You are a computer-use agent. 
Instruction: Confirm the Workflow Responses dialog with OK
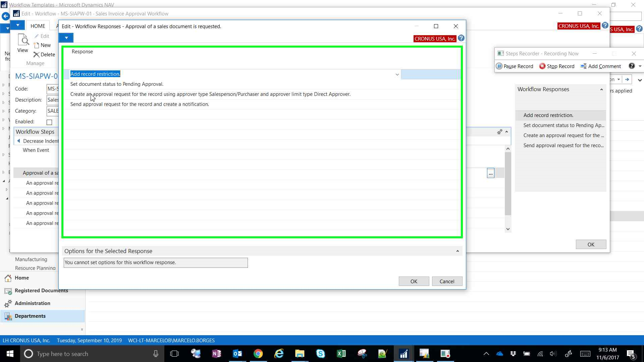[414, 282]
